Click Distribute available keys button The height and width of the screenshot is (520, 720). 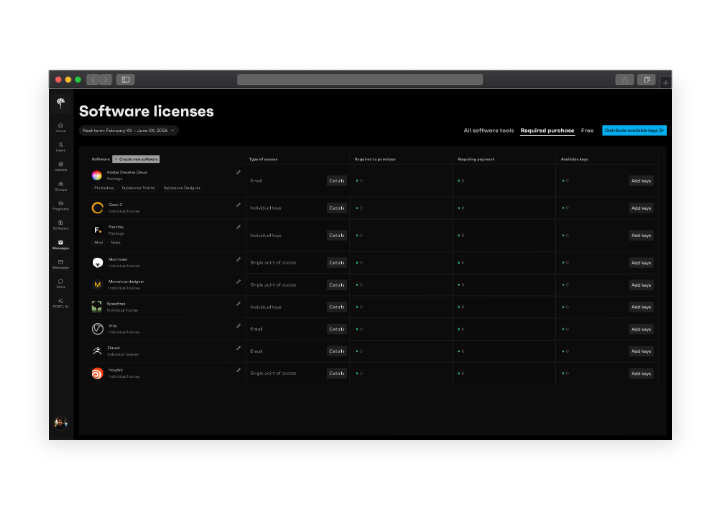point(634,130)
